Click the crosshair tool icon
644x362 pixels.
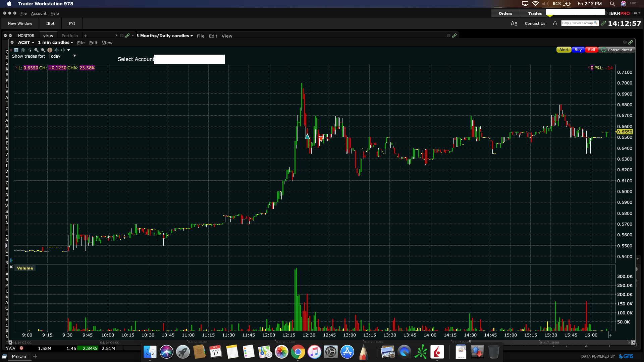click(x=50, y=50)
